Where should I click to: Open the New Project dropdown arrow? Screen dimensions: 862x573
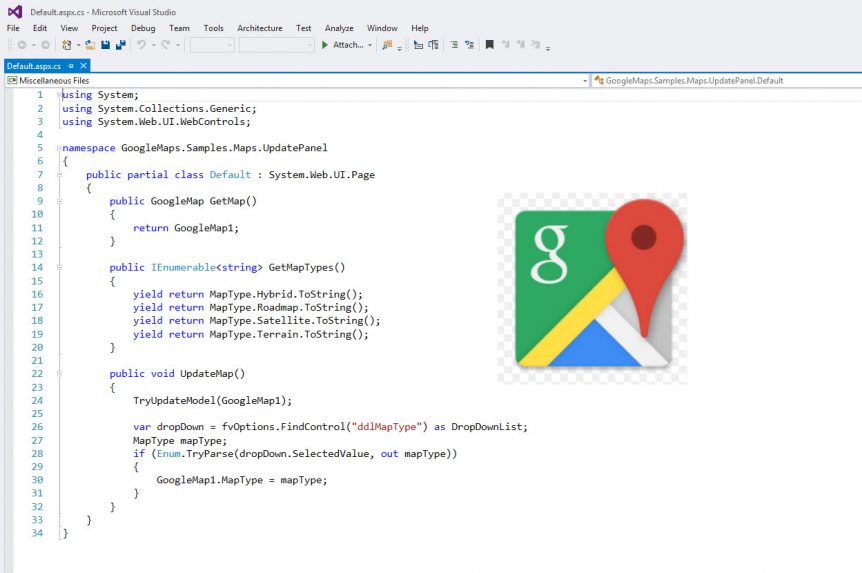point(78,46)
